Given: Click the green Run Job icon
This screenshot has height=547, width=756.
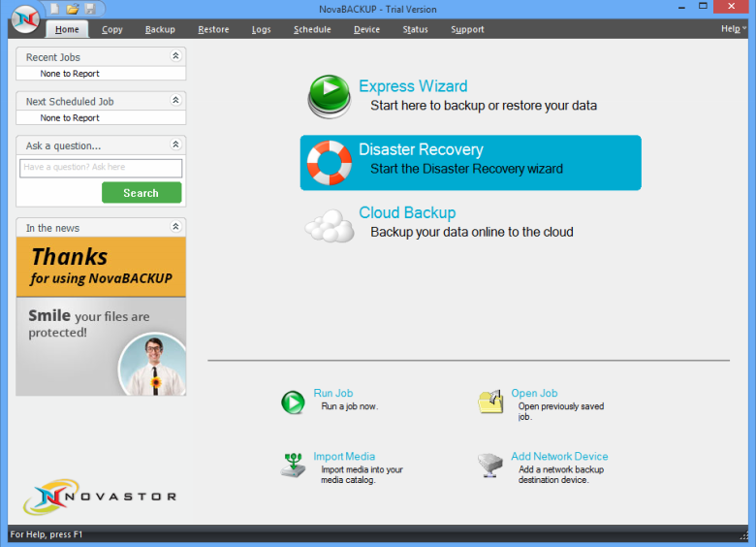Looking at the screenshot, I should click(293, 402).
